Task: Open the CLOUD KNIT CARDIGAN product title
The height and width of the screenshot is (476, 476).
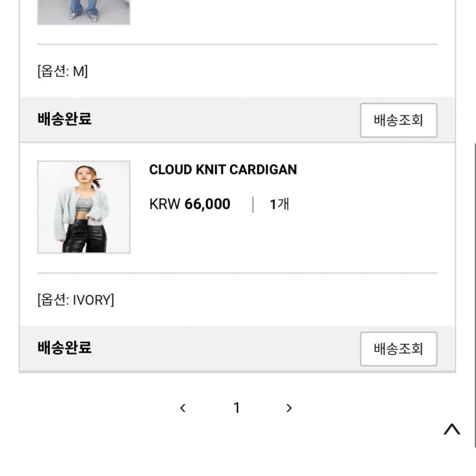Action: click(223, 170)
